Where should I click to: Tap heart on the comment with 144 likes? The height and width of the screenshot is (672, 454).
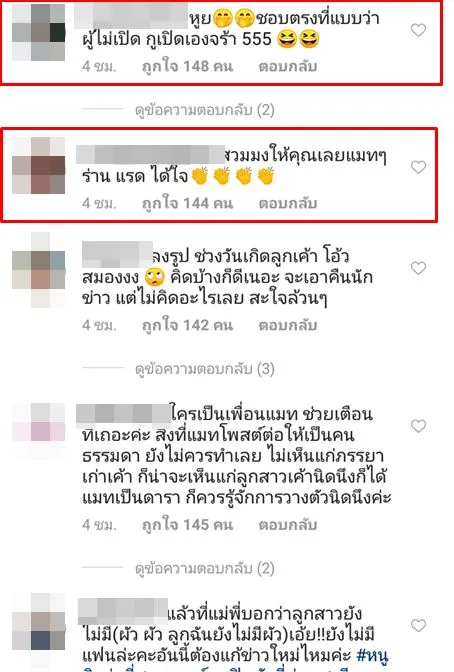point(418,167)
